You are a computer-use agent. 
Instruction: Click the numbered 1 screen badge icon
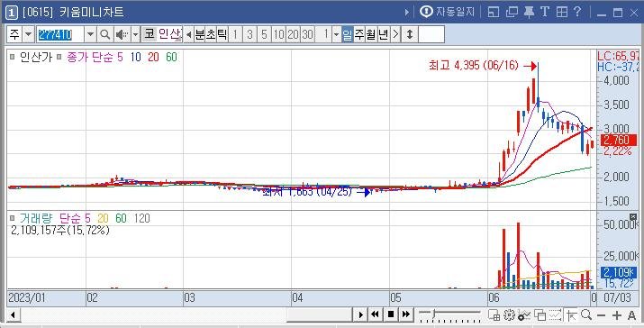[x=11, y=14]
